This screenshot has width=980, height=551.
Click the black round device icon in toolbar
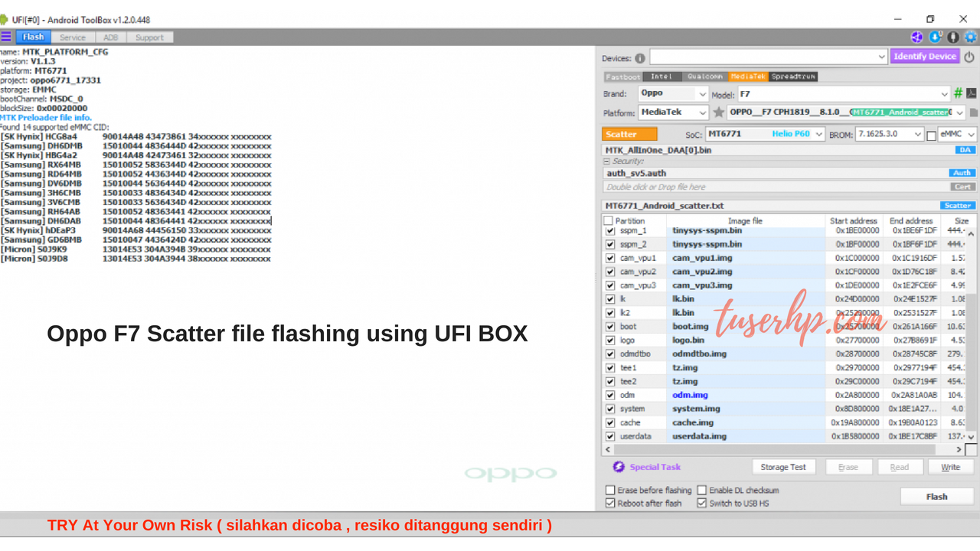(x=953, y=37)
